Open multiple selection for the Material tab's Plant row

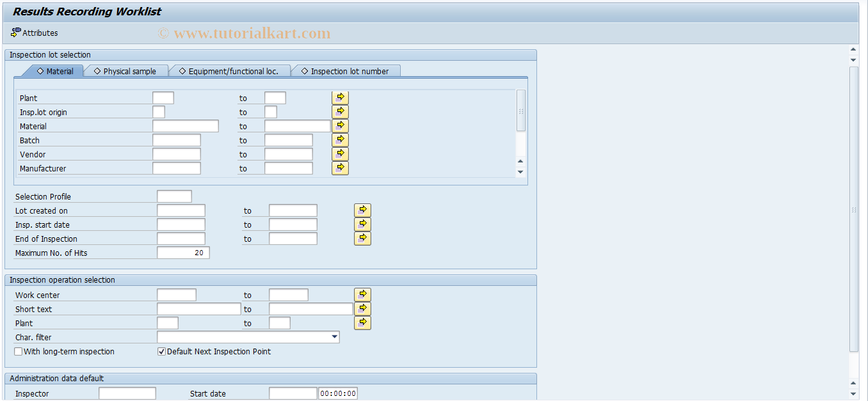pos(340,97)
